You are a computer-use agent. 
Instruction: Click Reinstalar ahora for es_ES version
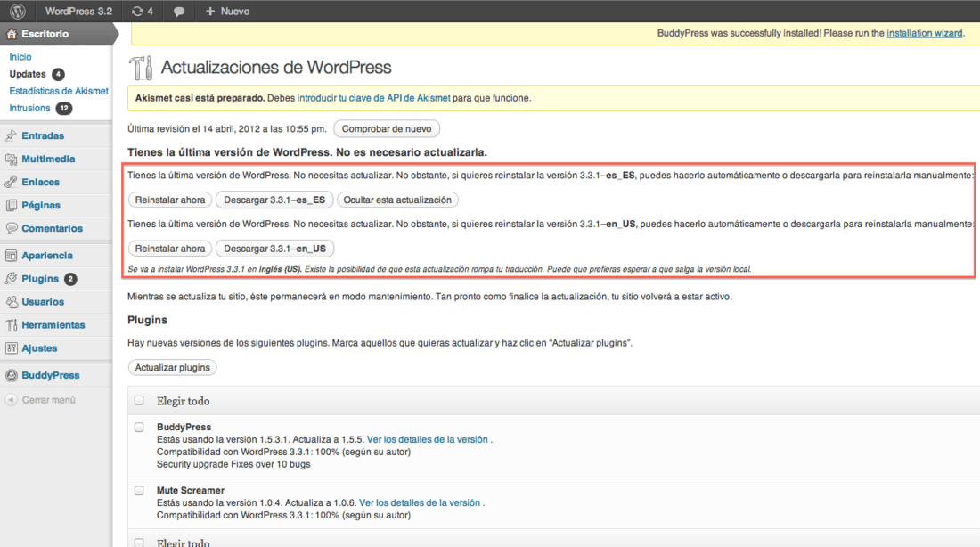click(x=170, y=200)
